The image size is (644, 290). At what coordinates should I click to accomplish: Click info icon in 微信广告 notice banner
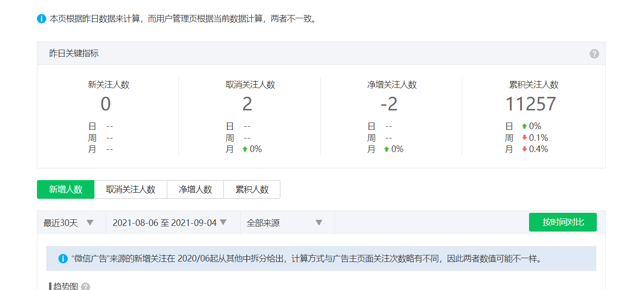[x=63, y=259]
